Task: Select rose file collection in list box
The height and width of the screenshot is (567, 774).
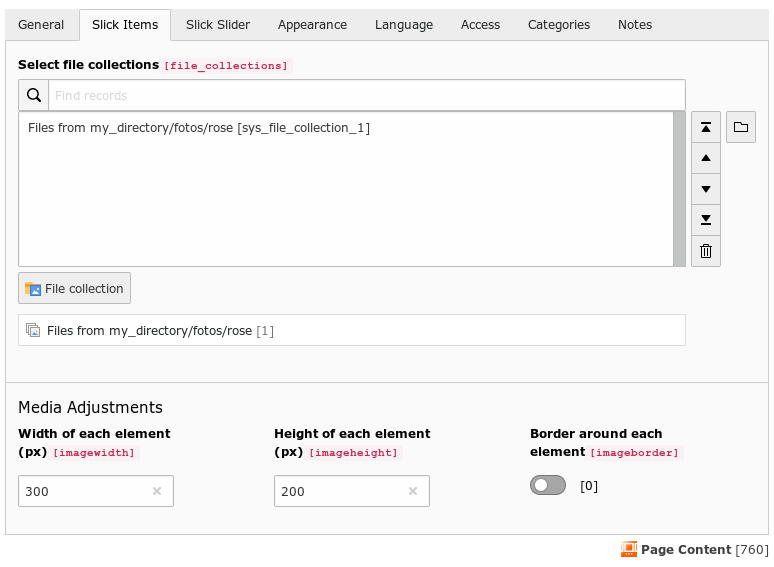Action: coord(199,128)
